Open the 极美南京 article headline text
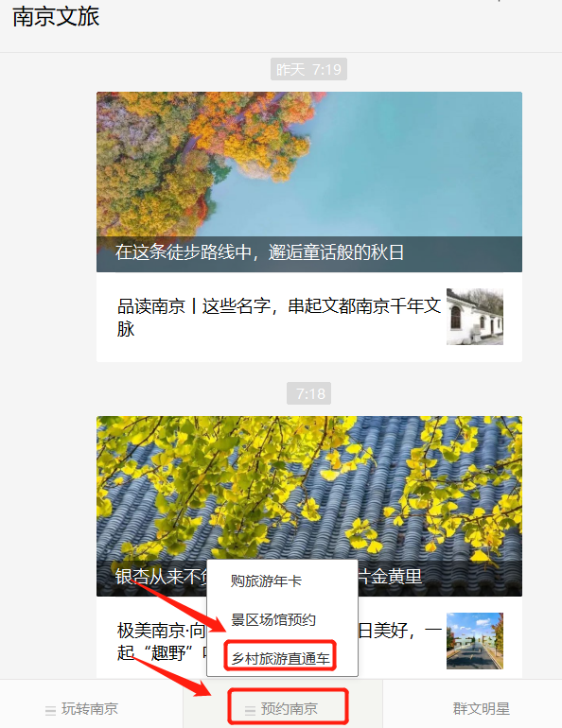 tap(161, 642)
